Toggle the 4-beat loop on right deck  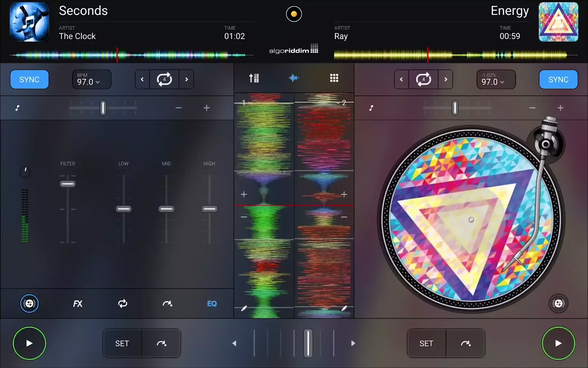pyautogui.click(x=423, y=79)
